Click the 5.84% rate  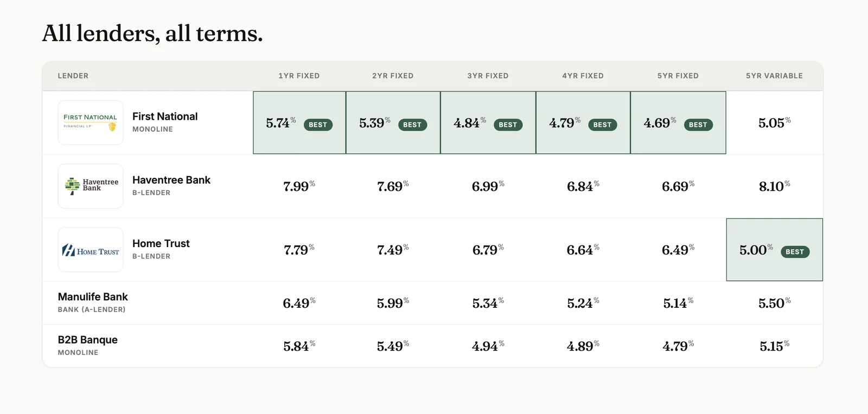pos(299,346)
